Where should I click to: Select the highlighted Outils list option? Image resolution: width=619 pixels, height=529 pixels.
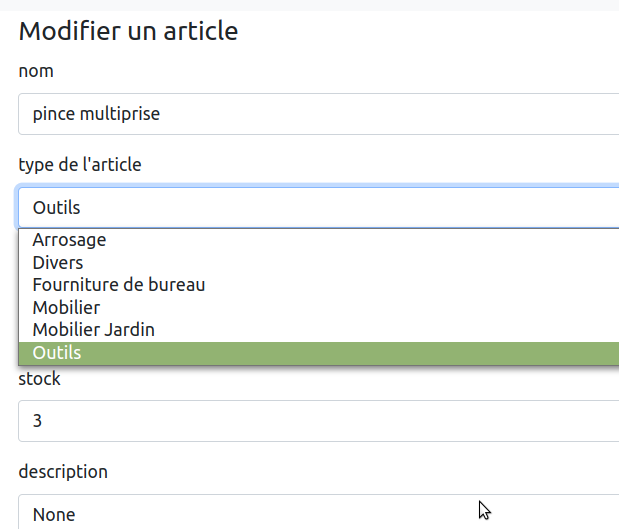tap(57, 353)
